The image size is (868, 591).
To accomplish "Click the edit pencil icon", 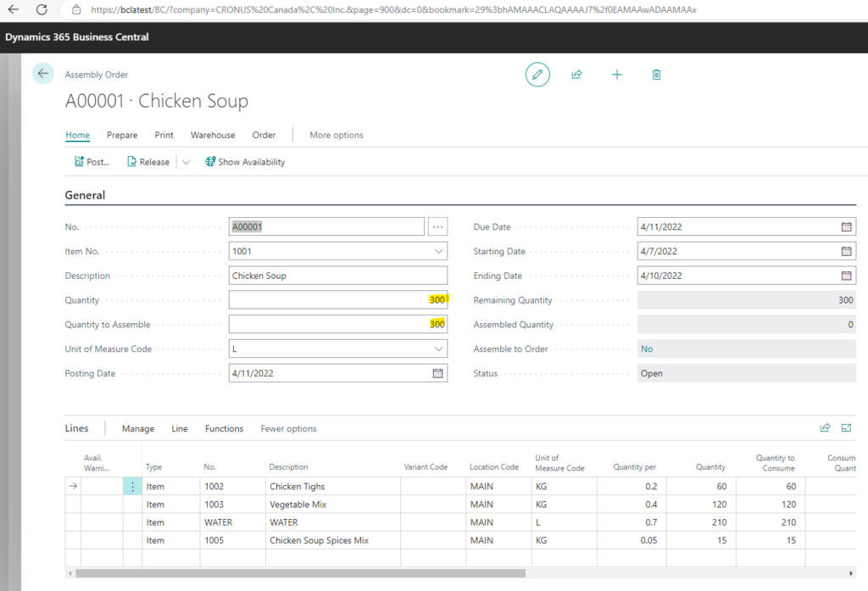I will coord(537,75).
